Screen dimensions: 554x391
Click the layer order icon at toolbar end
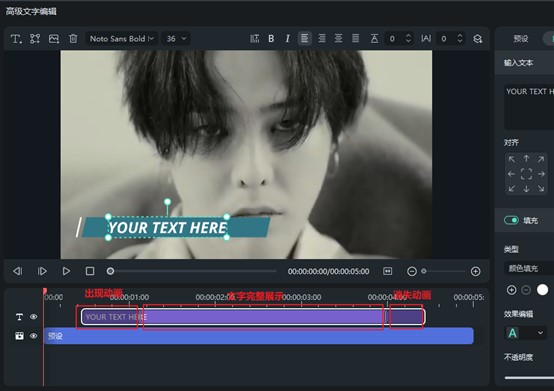coord(478,38)
